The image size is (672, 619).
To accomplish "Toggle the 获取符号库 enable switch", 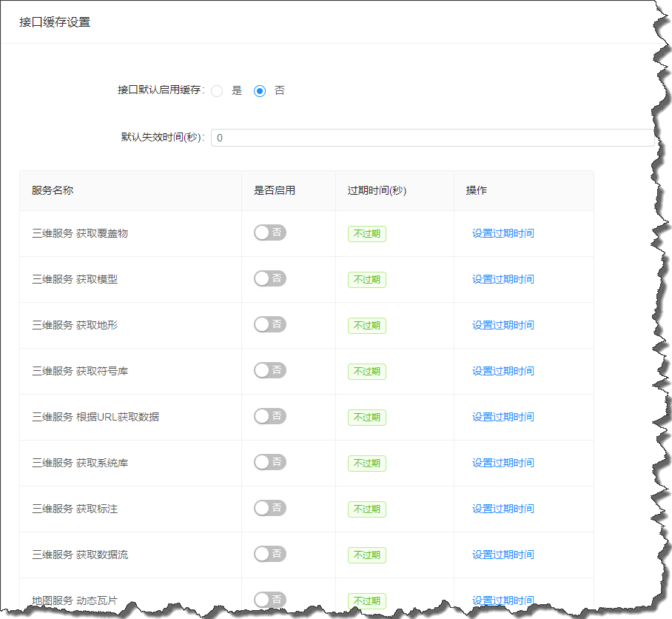I will pos(269,370).
